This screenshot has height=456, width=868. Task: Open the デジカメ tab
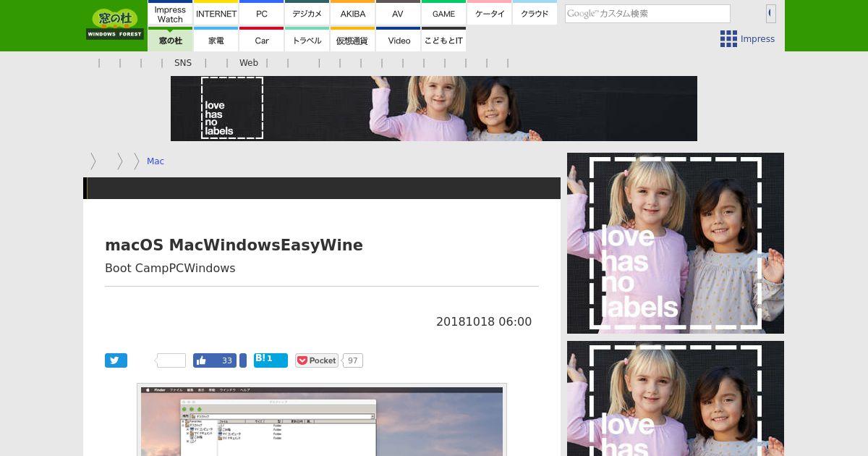[x=307, y=14]
